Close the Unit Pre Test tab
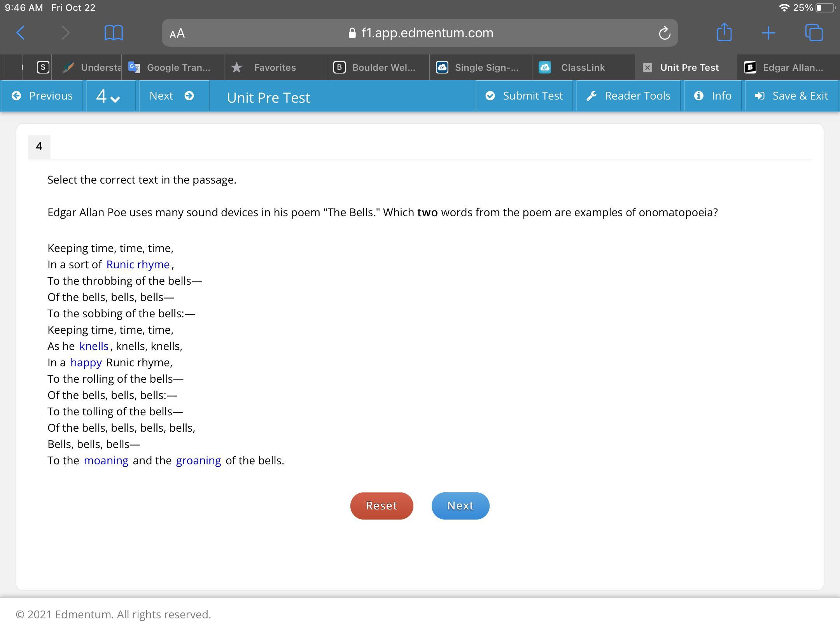The image size is (840, 630). (647, 68)
